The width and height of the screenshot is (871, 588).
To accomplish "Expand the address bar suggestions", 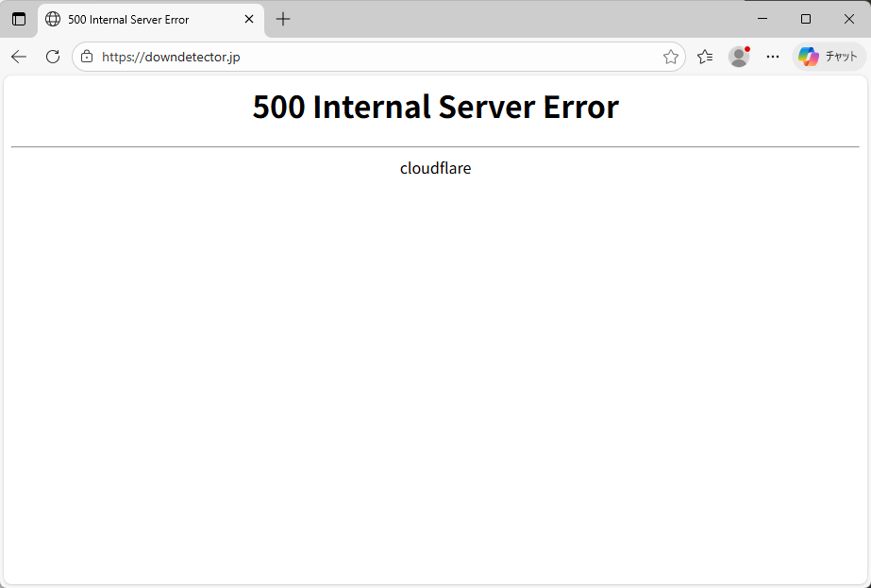I will pos(377,57).
